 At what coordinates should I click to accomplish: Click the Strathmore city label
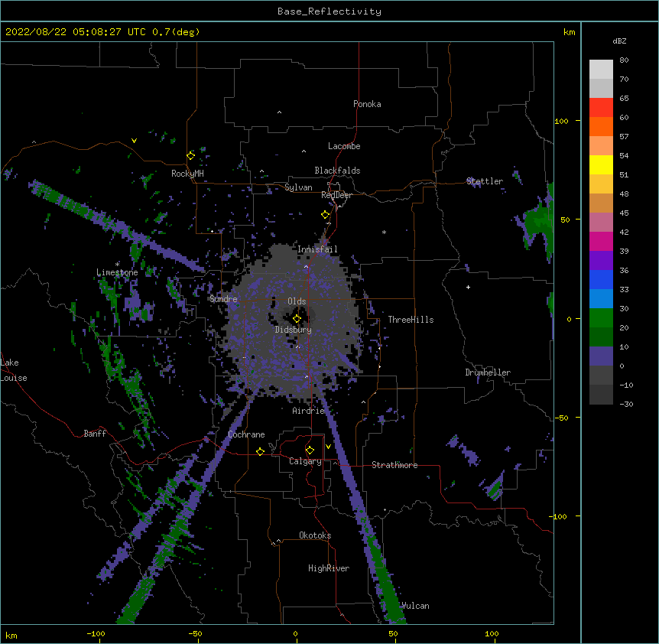(394, 465)
